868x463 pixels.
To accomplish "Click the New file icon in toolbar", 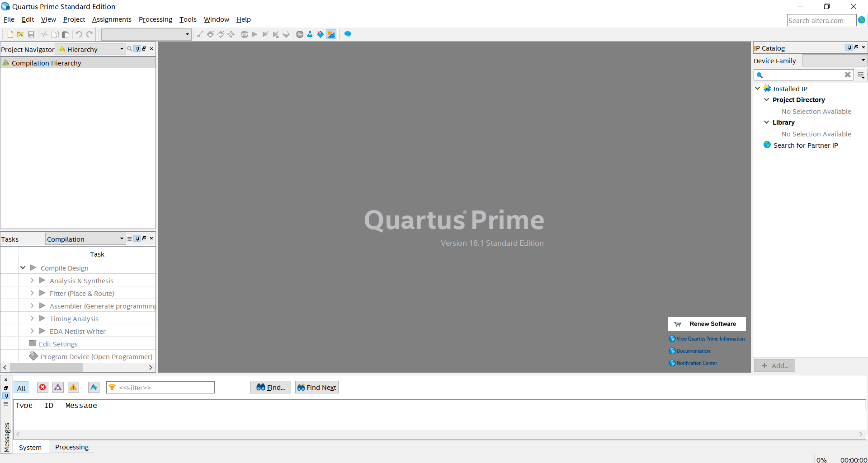I will (10, 34).
